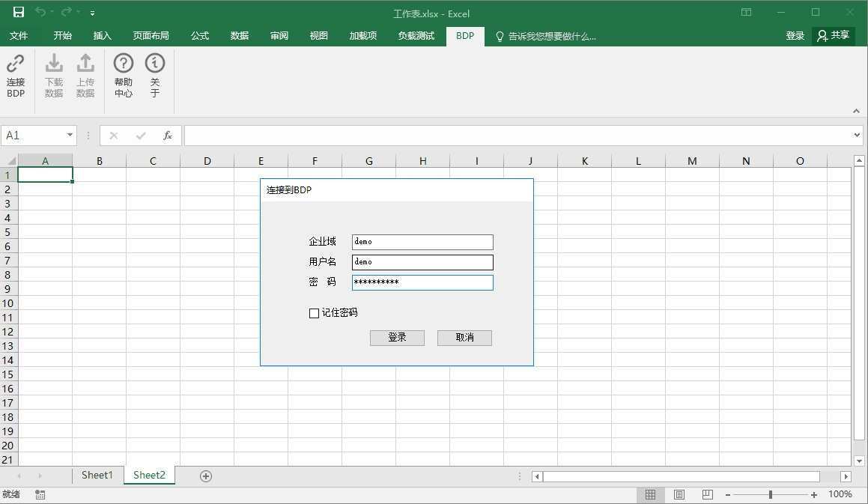Switch to the 公式 ribbon tab
The width and height of the screenshot is (868, 504).
tap(200, 36)
